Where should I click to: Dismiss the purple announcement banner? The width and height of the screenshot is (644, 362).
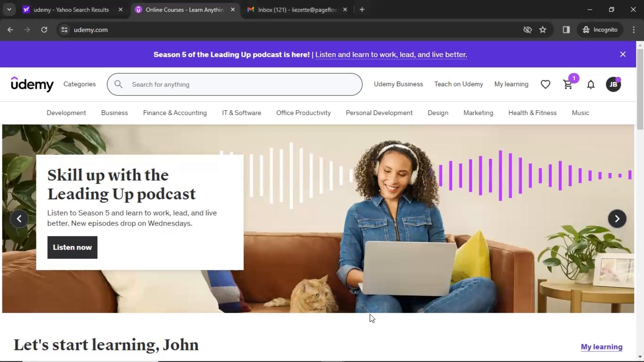(x=623, y=54)
